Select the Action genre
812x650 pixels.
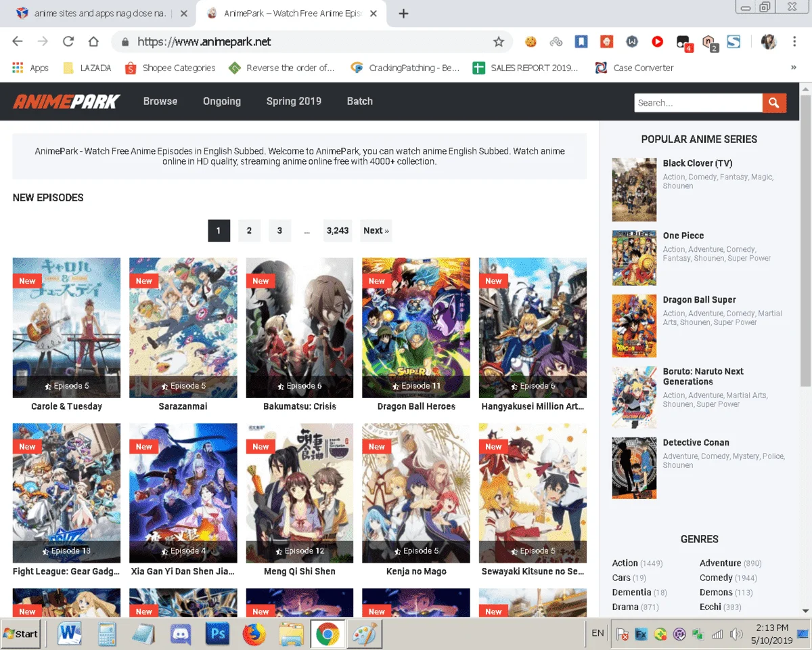(625, 563)
